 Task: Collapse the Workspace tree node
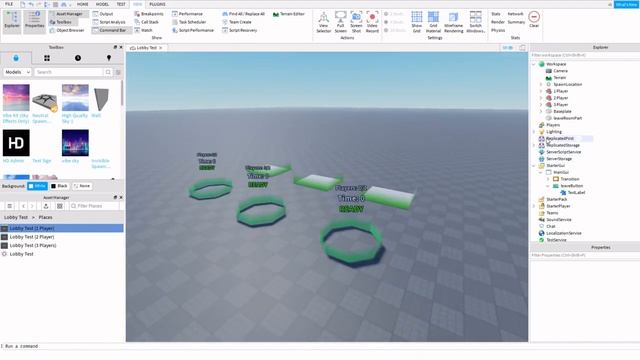click(x=533, y=64)
